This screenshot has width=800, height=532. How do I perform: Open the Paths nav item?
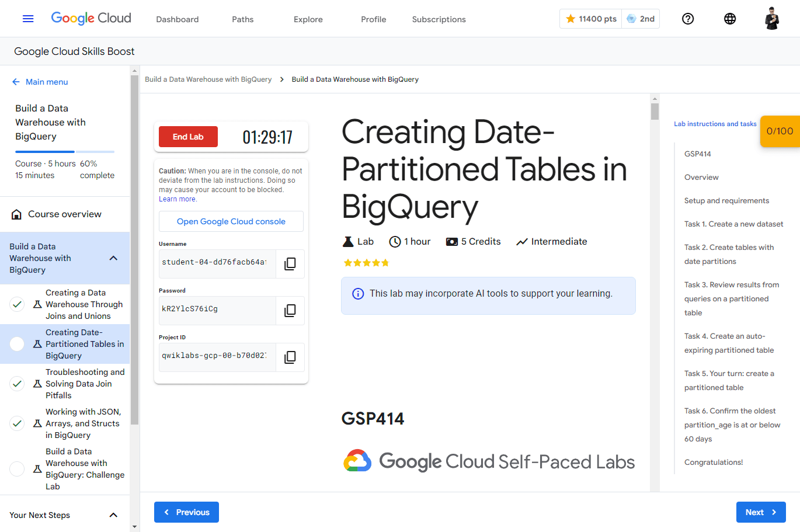coord(243,19)
